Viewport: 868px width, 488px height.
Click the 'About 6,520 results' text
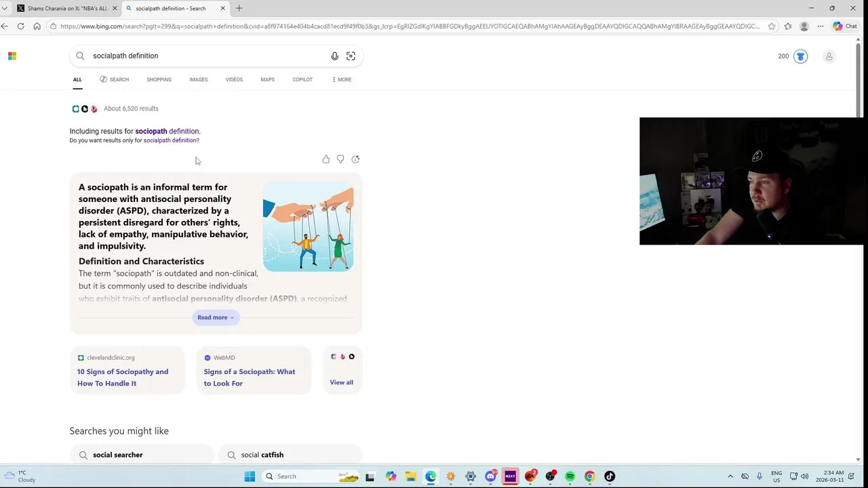pyautogui.click(x=131, y=108)
